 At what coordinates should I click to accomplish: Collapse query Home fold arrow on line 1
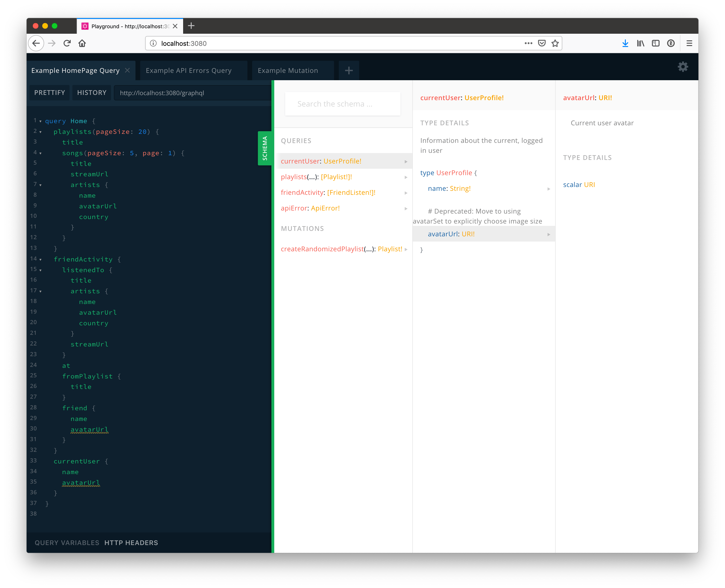point(40,121)
